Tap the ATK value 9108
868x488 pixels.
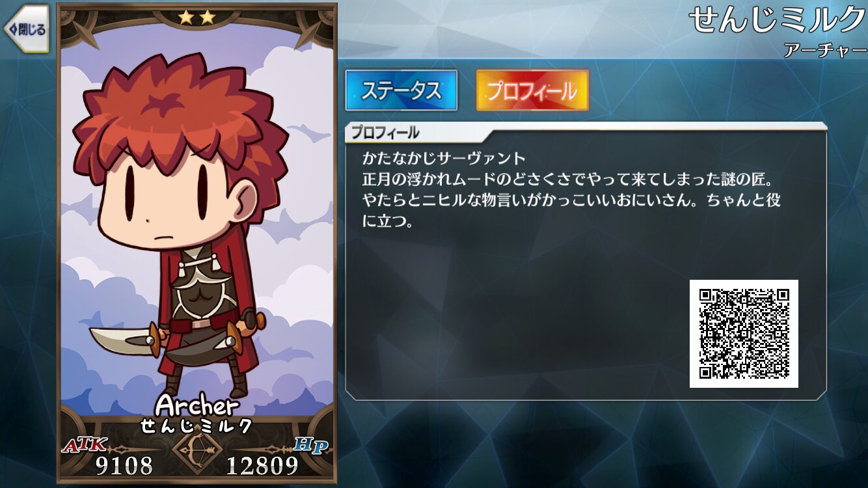point(125,465)
